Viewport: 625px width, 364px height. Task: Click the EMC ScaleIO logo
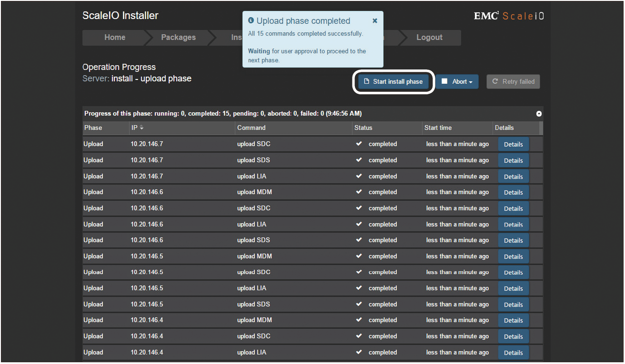(509, 16)
